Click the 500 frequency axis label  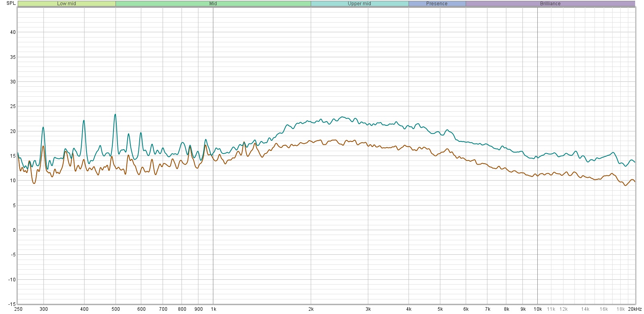[116, 309]
